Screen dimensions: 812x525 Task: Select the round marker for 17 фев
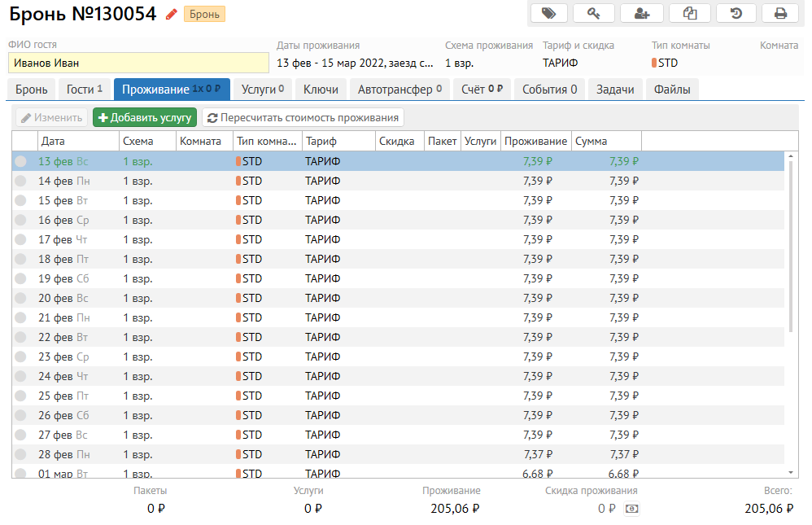(20, 239)
